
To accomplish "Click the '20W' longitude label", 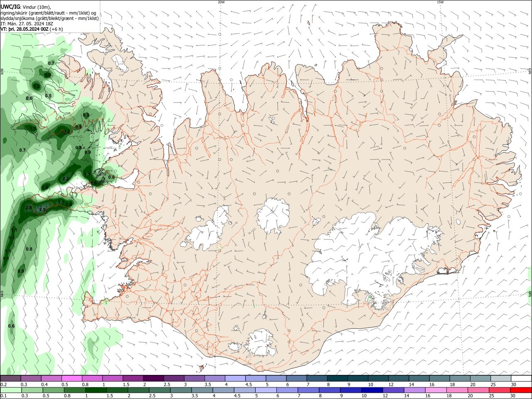I will coord(221,2).
